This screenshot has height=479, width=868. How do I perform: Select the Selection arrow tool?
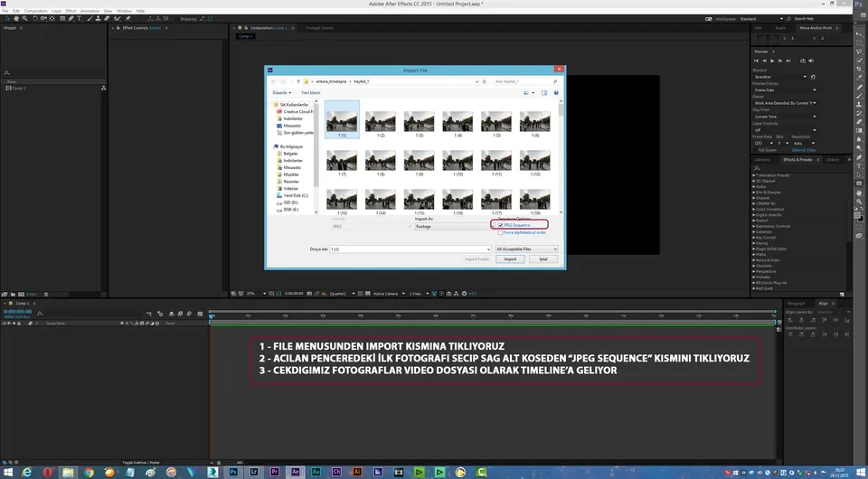(7, 18)
